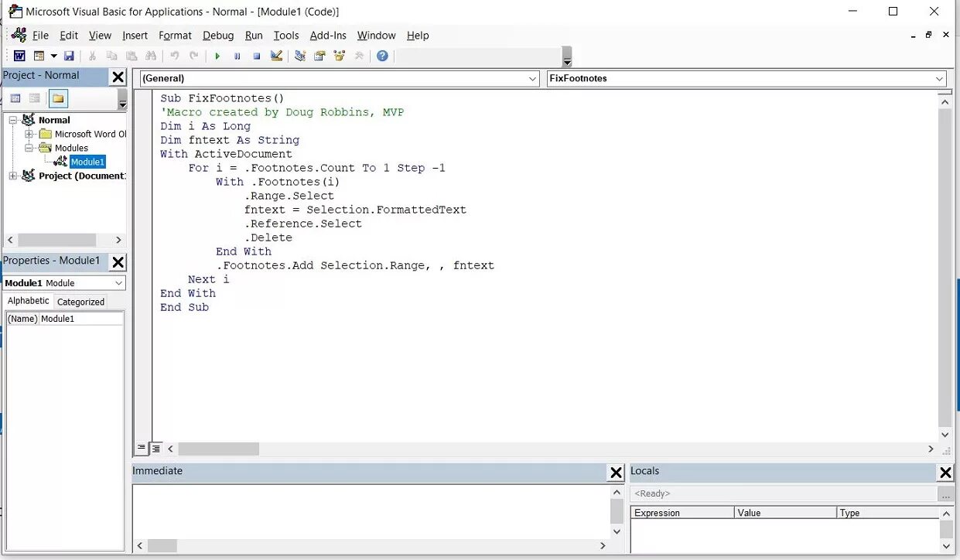Select the Modules folder item
This screenshot has width=960, height=560.
(x=71, y=148)
